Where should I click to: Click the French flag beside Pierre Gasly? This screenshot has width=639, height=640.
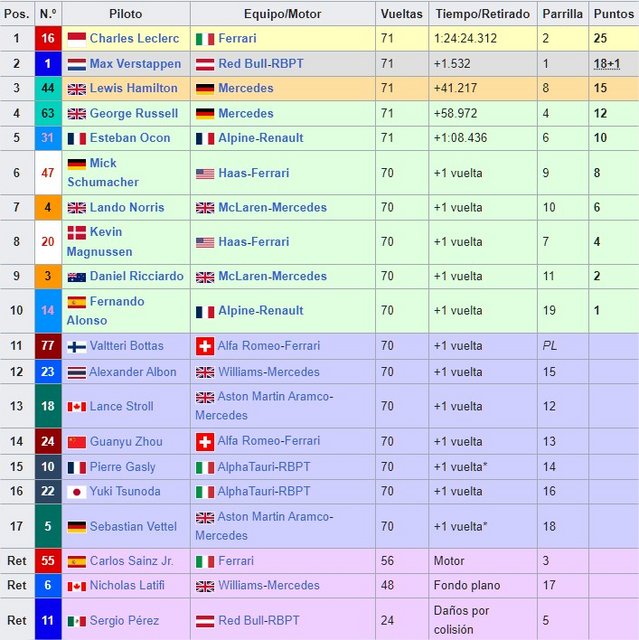[x=77, y=468]
